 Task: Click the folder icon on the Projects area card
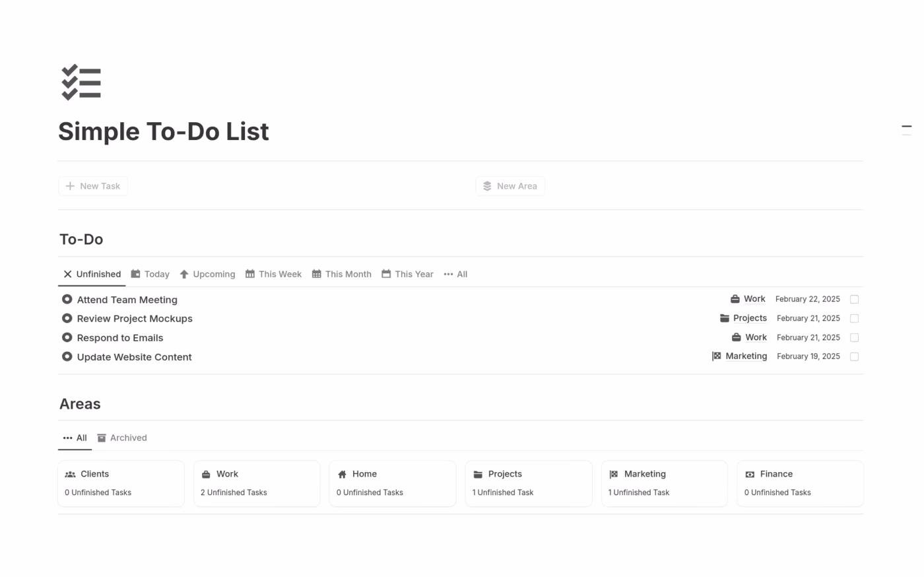[478, 474]
